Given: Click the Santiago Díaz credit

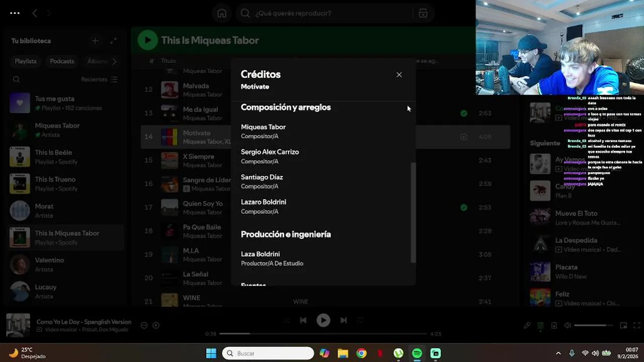Looking at the screenshot, I should (262, 177).
